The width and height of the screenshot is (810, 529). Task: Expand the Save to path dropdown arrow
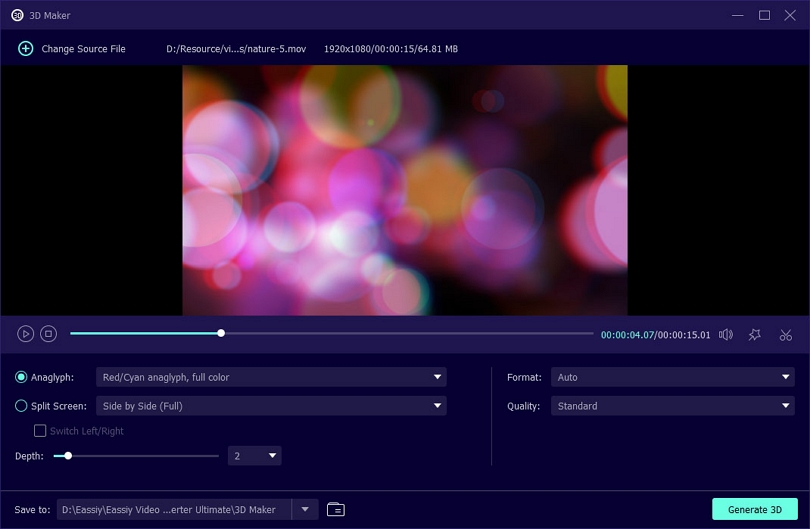(x=305, y=509)
